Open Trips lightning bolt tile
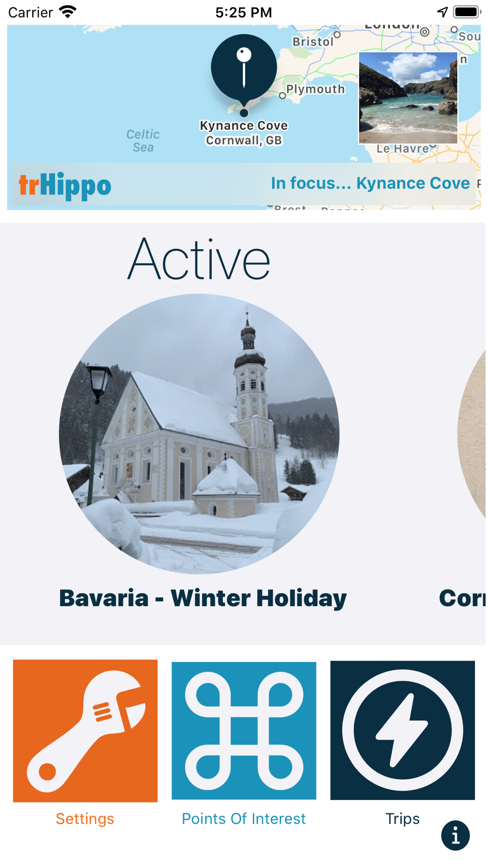Image resolution: width=488 pixels, height=868 pixels. click(x=403, y=730)
